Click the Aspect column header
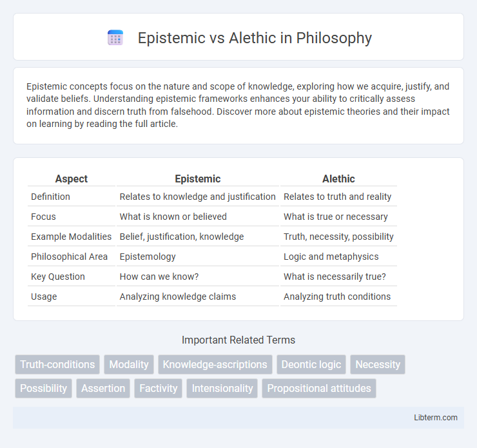 click(x=72, y=179)
